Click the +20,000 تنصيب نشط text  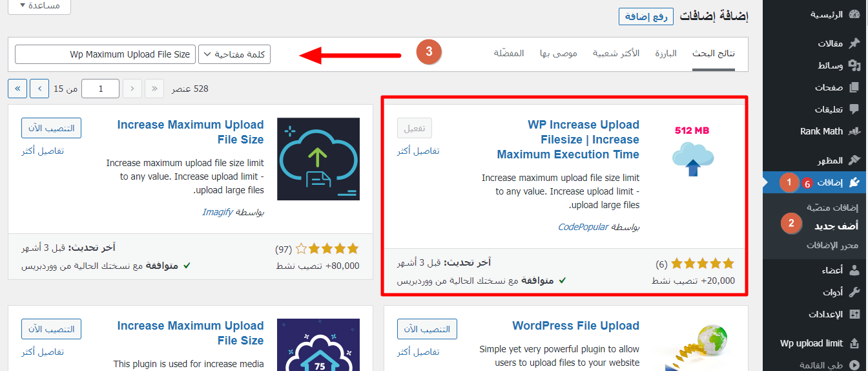[x=693, y=281]
